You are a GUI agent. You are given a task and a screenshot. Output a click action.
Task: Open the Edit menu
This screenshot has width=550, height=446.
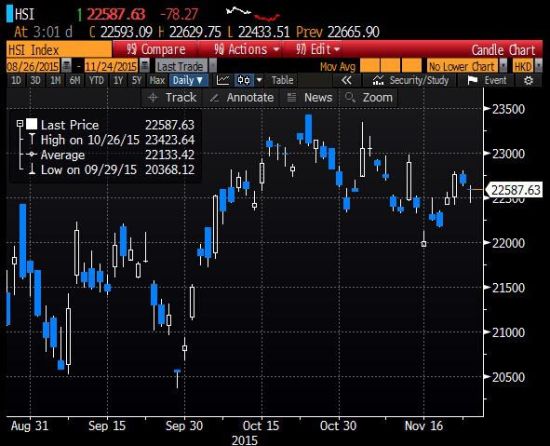tap(318, 49)
